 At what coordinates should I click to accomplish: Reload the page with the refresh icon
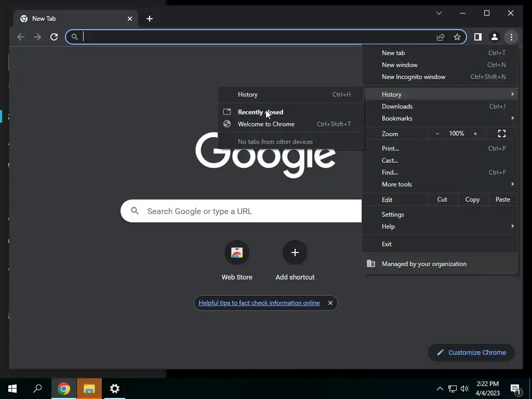(54, 37)
